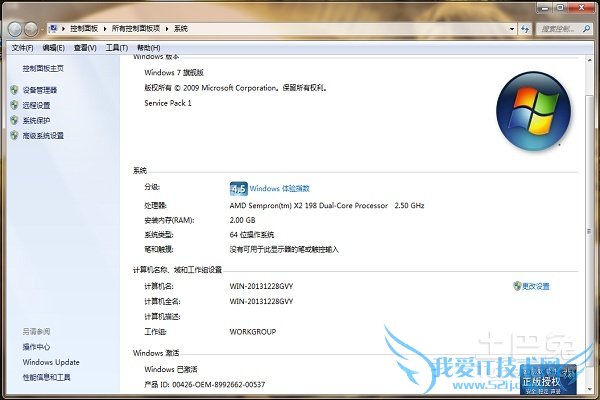Click the vertical scrollbar down arrow
The width and height of the screenshot is (600, 400).
click(x=589, y=389)
